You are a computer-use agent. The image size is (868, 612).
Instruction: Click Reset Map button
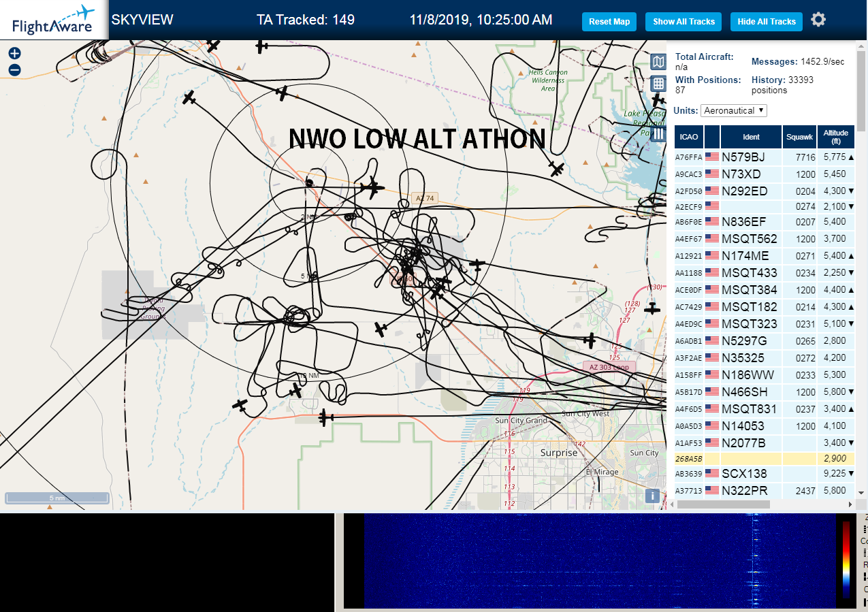[609, 22]
